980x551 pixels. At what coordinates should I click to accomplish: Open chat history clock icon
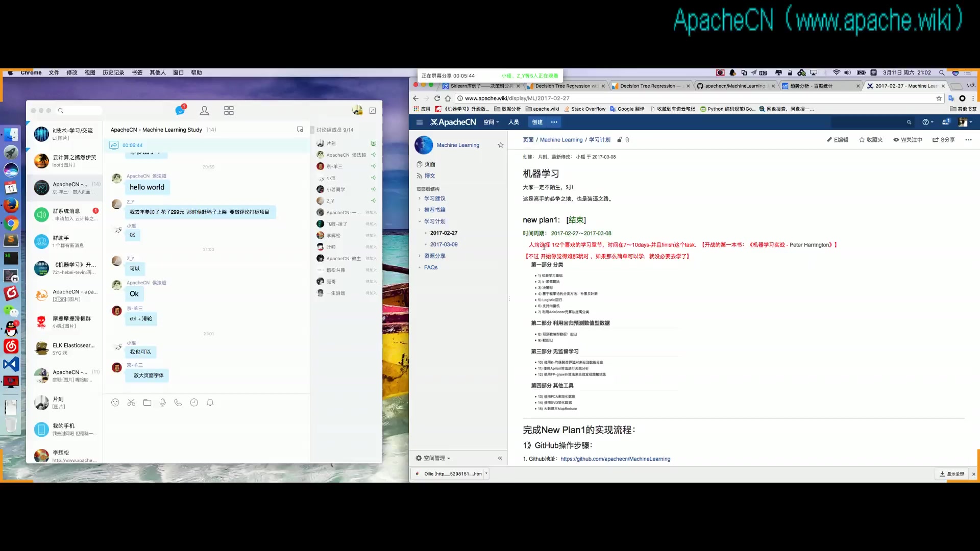194,403
